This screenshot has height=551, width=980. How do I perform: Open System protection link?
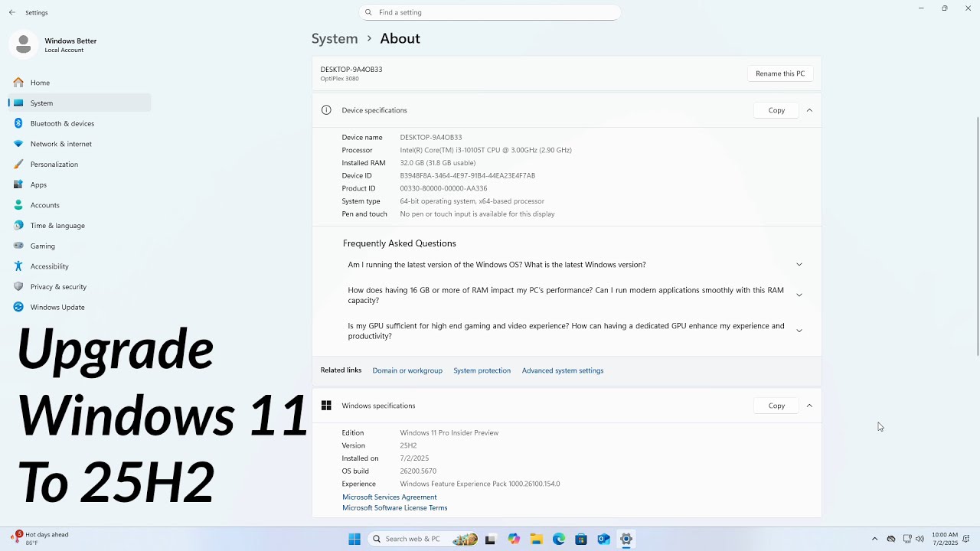pos(482,370)
